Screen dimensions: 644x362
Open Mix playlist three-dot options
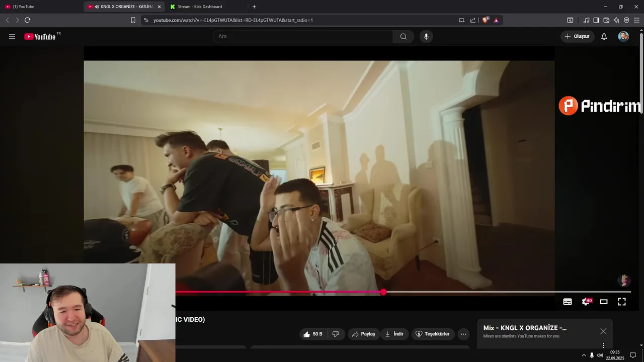pos(603,345)
